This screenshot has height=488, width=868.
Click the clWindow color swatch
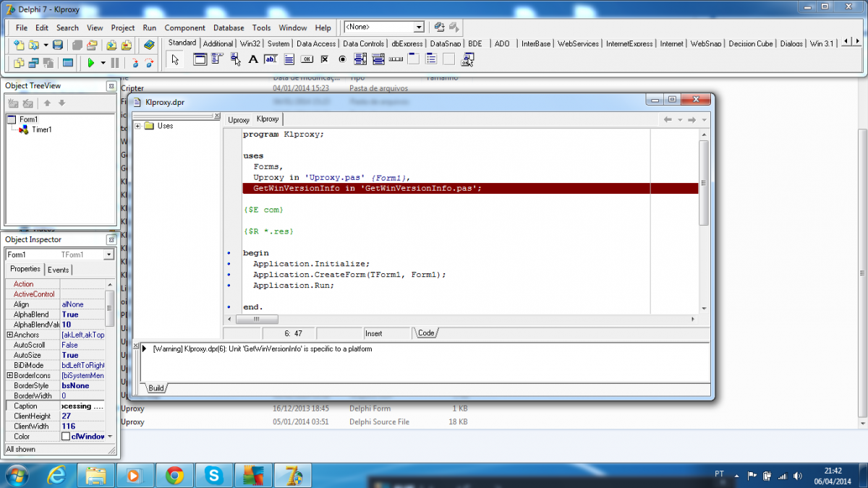pos(66,437)
